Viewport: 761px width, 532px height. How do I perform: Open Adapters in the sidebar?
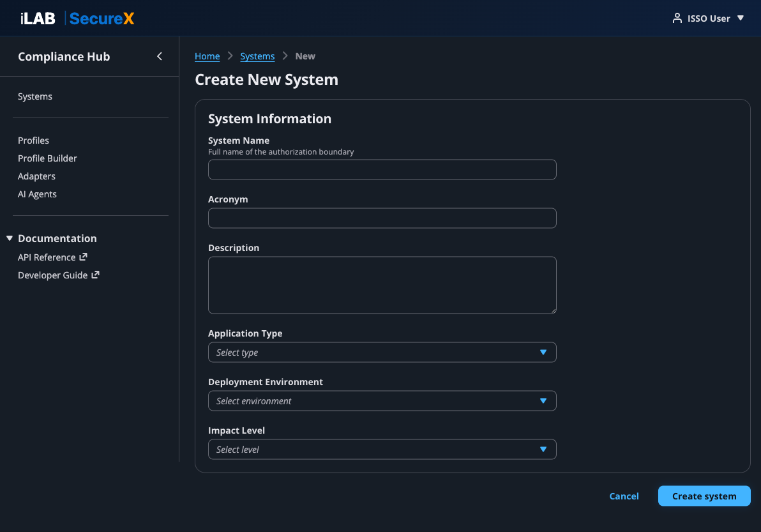point(36,176)
